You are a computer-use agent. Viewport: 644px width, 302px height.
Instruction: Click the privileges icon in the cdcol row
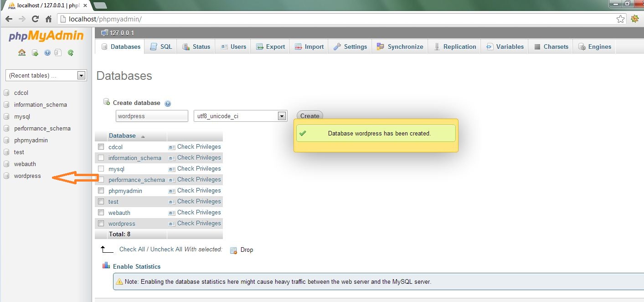coord(172,147)
